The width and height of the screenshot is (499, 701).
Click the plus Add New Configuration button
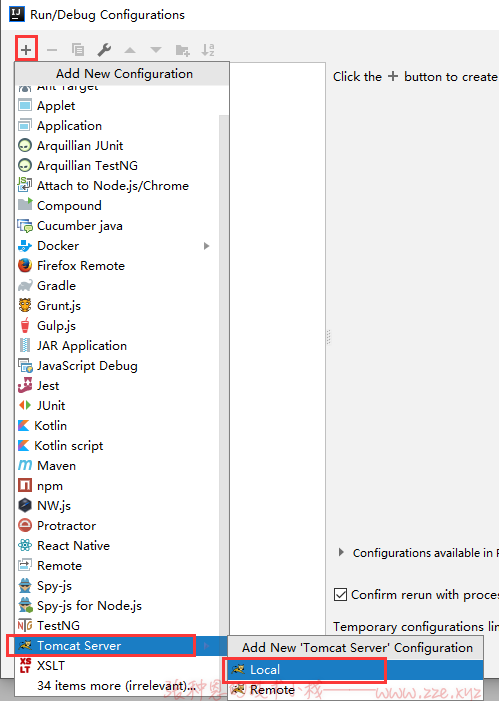26,49
